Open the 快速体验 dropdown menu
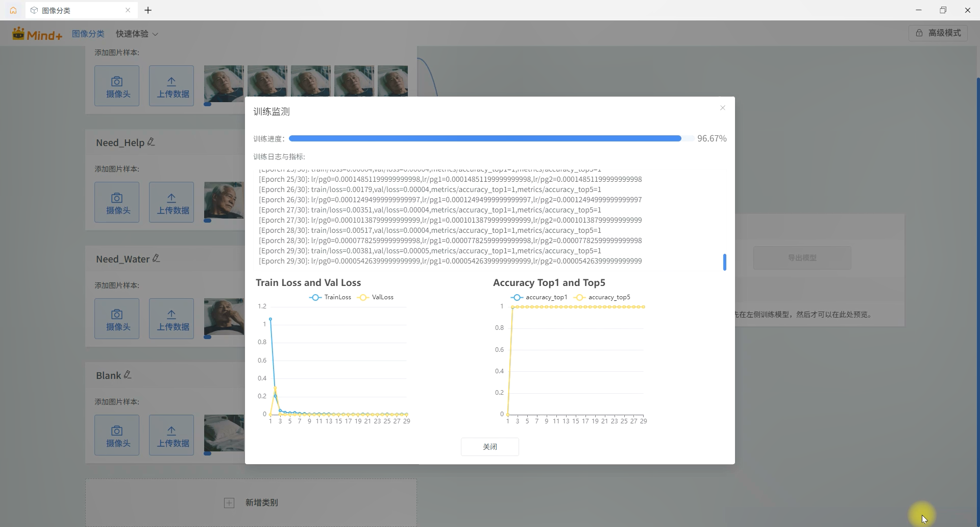980x527 pixels. point(137,34)
